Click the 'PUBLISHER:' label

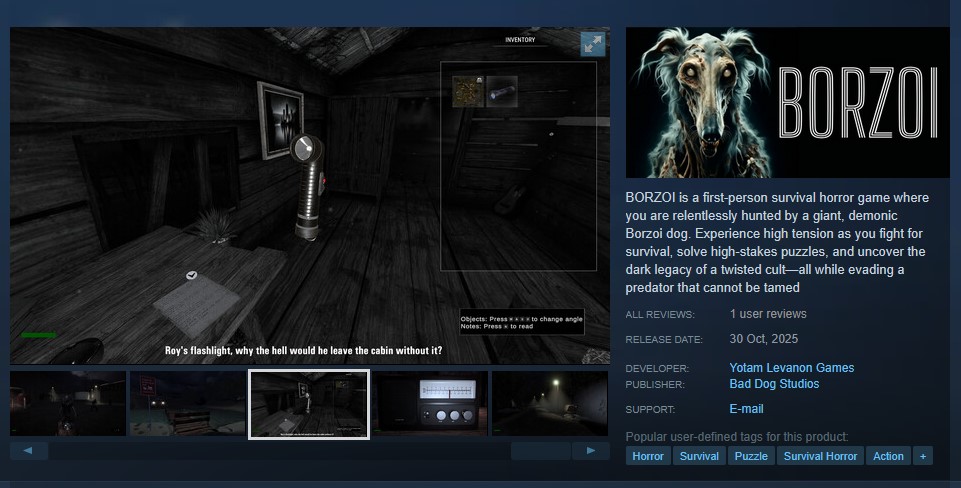[655, 384]
